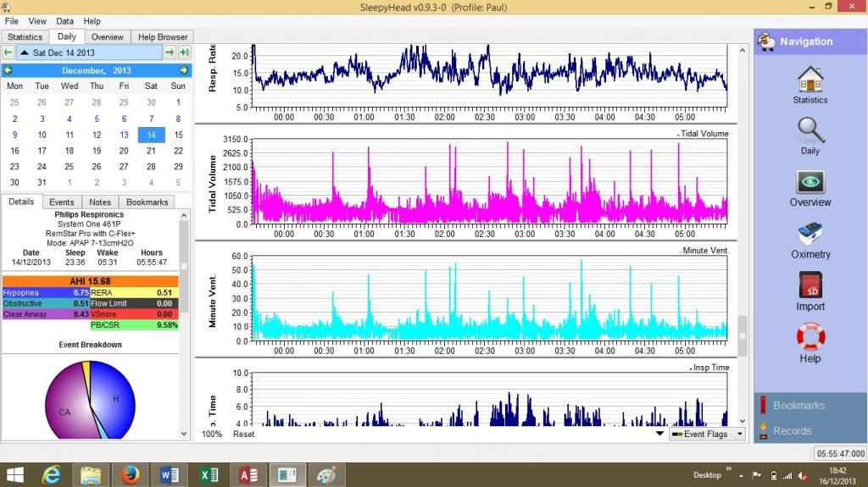Switch to the Events tab
This screenshot has width=868, height=487.
61,202
